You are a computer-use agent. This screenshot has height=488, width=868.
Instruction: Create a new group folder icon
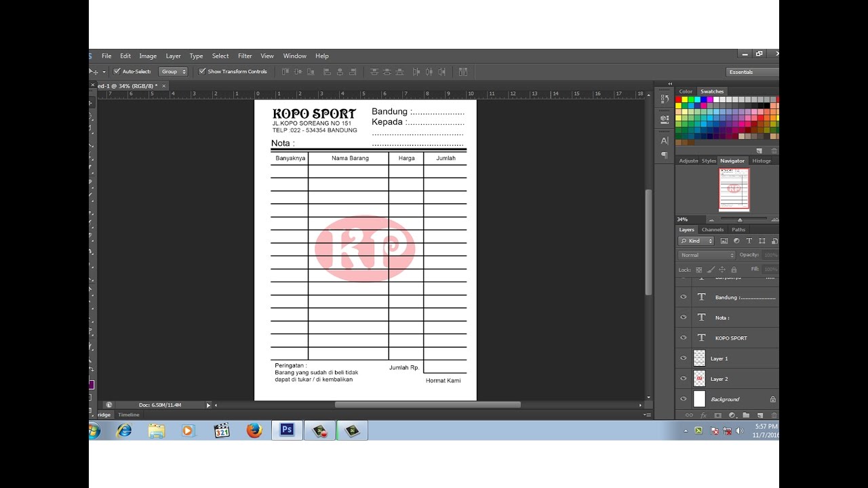point(746,415)
